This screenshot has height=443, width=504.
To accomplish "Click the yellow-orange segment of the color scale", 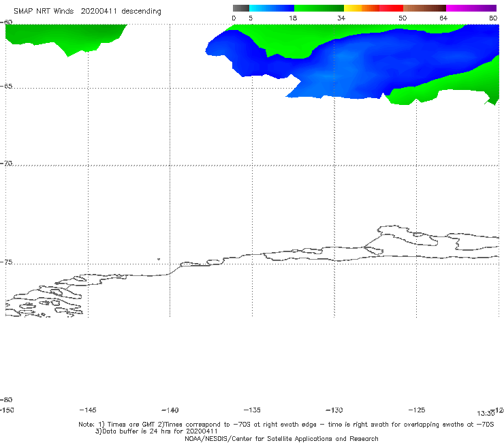I will (x=362, y=8).
